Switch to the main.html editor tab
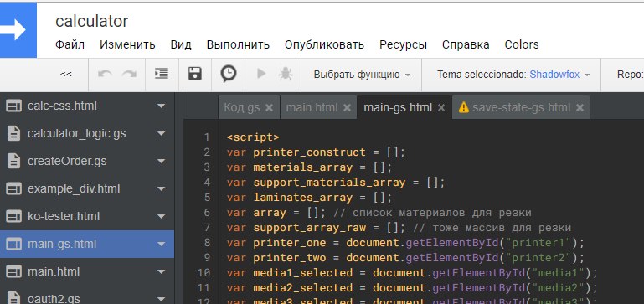This screenshot has height=304, width=644. point(312,108)
